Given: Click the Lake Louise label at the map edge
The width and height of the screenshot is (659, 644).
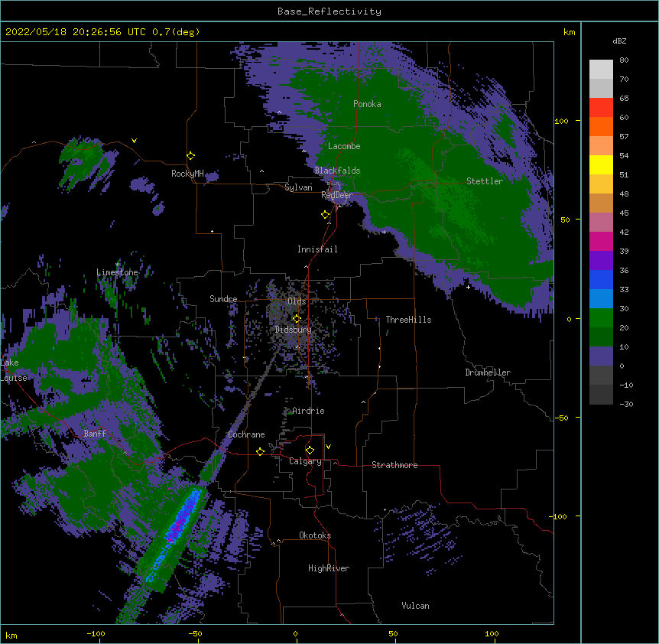Looking at the screenshot, I should (14, 370).
